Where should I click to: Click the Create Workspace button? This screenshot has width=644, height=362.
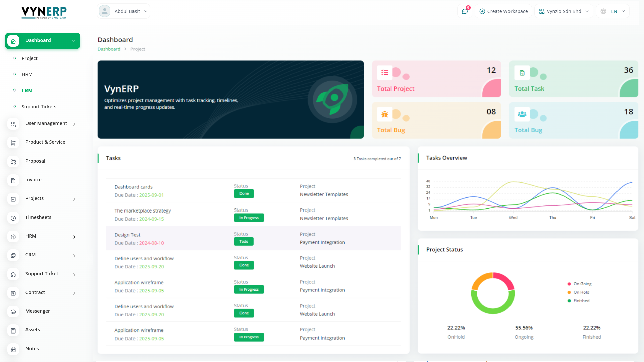click(503, 11)
